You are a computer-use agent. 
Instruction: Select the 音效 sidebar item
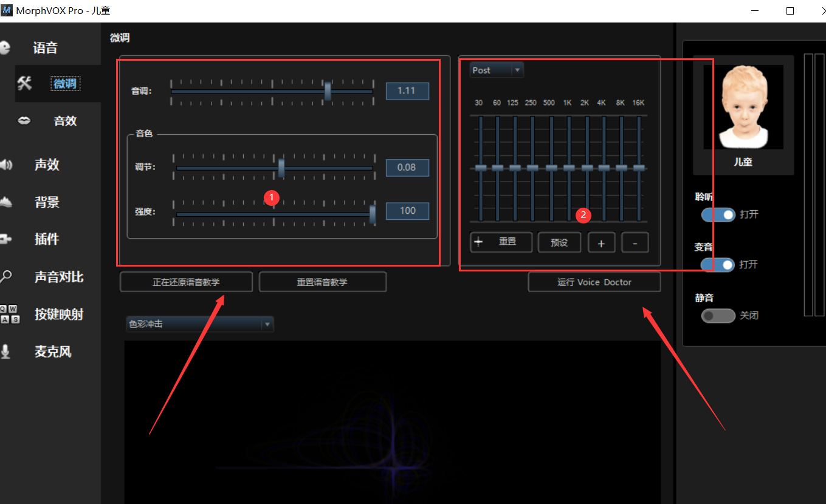[65, 121]
